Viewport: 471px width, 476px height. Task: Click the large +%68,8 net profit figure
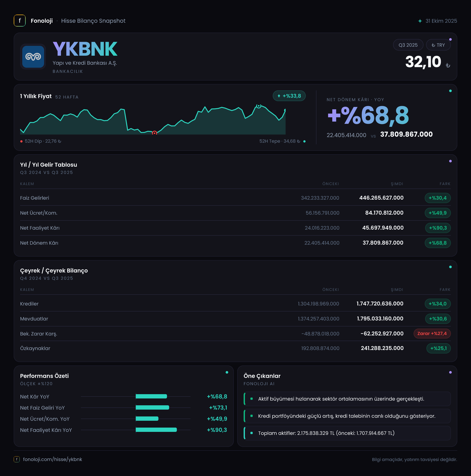point(368,115)
